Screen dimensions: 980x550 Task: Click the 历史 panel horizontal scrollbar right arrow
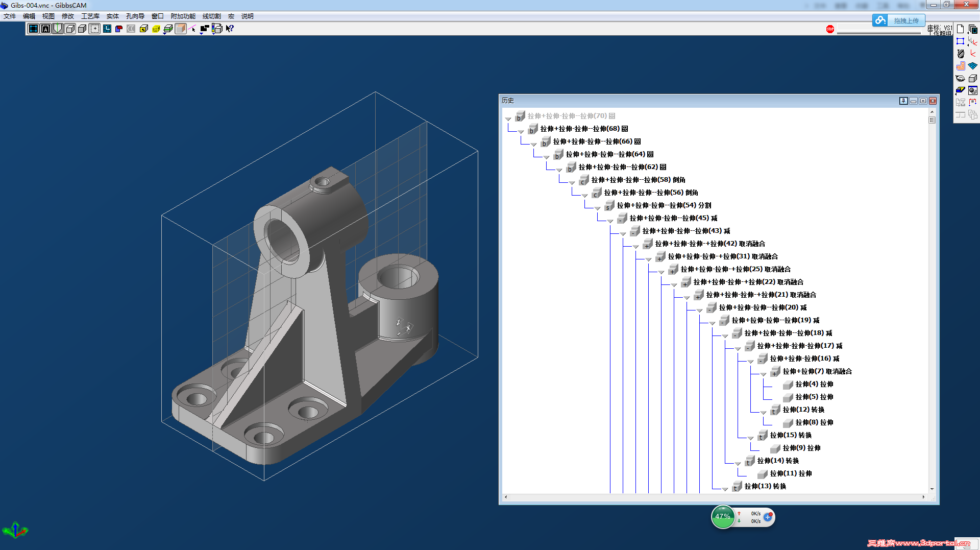click(x=923, y=497)
